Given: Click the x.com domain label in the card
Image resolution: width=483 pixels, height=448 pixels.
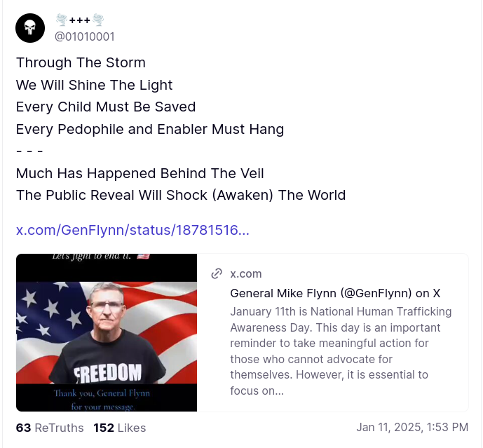Looking at the screenshot, I should [x=246, y=273].
